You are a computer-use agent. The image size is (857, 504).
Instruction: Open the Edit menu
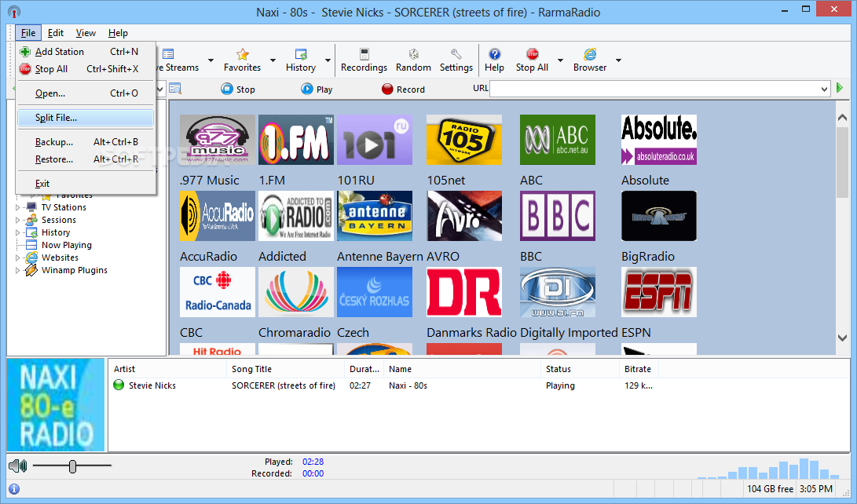(x=55, y=33)
